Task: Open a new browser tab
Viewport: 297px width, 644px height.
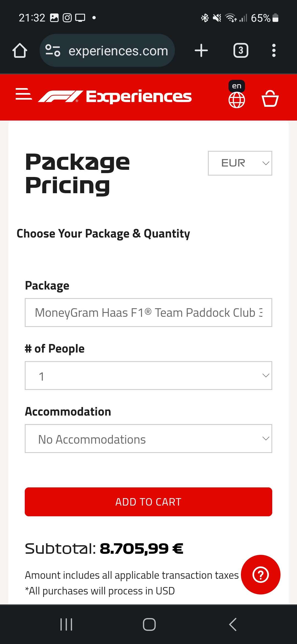Action: [201, 51]
